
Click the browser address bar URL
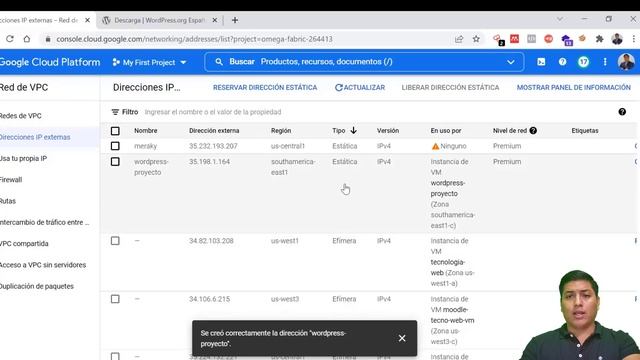(194, 39)
